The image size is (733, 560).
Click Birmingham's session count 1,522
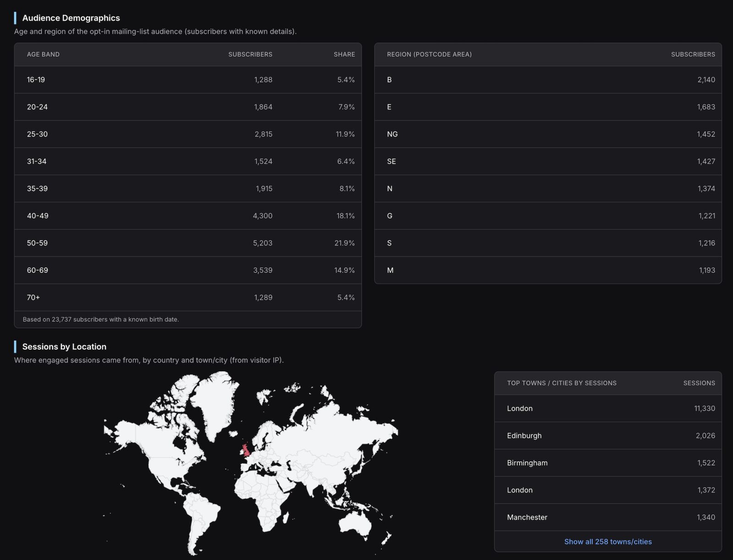click(706, 463)
